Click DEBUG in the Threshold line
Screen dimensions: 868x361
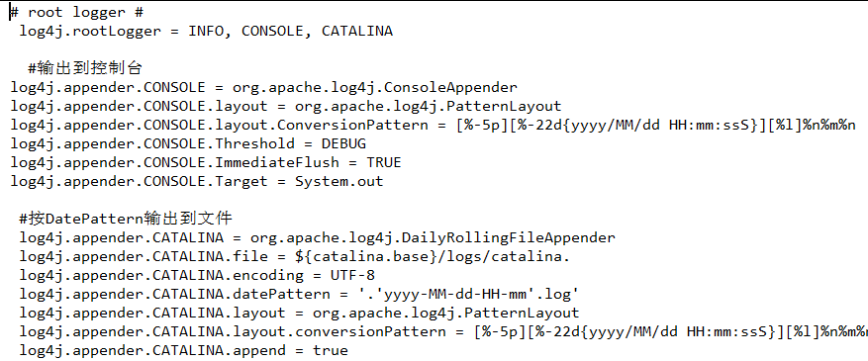(x=343, y=143)
